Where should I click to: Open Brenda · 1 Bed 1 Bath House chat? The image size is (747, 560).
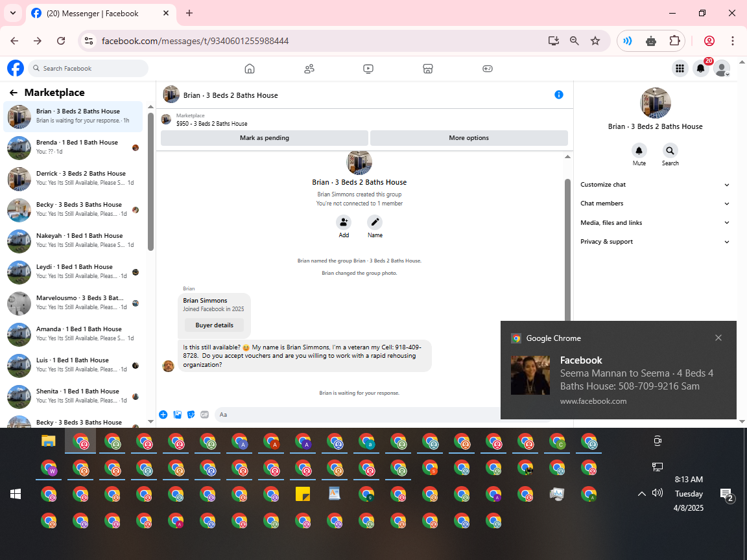73,148
